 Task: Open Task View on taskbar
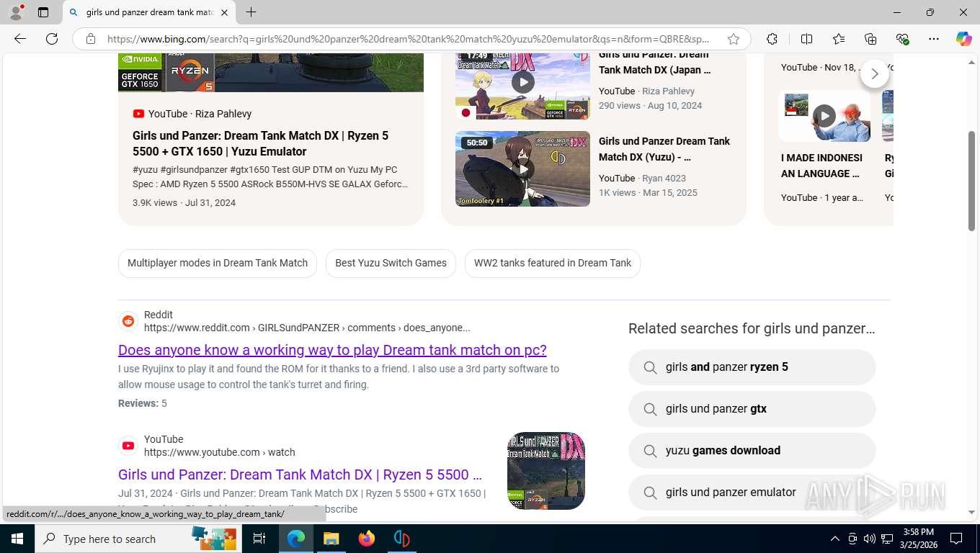pyautogui.click(x=259, y=539)
